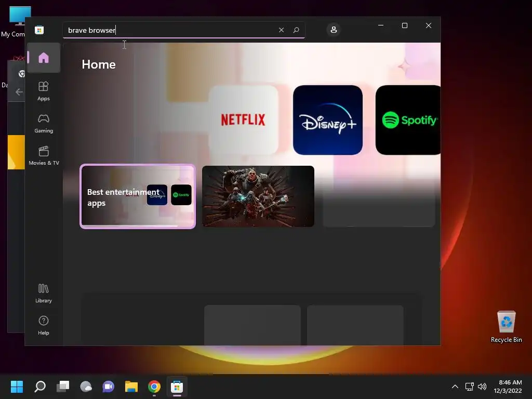Close the Microsoft Store window
532x399 pixels.
pyautogui.click(x=429, y=25)
